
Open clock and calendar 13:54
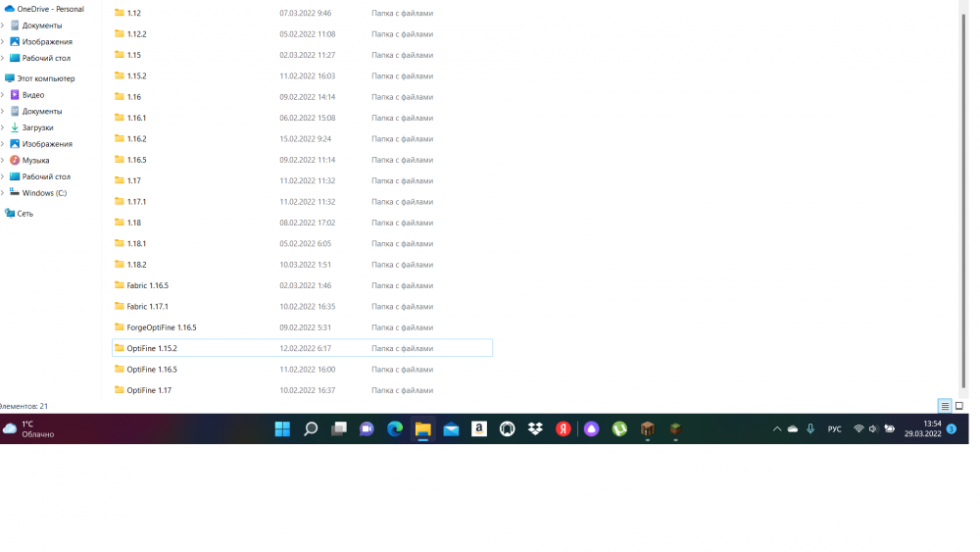pos(922,428)
